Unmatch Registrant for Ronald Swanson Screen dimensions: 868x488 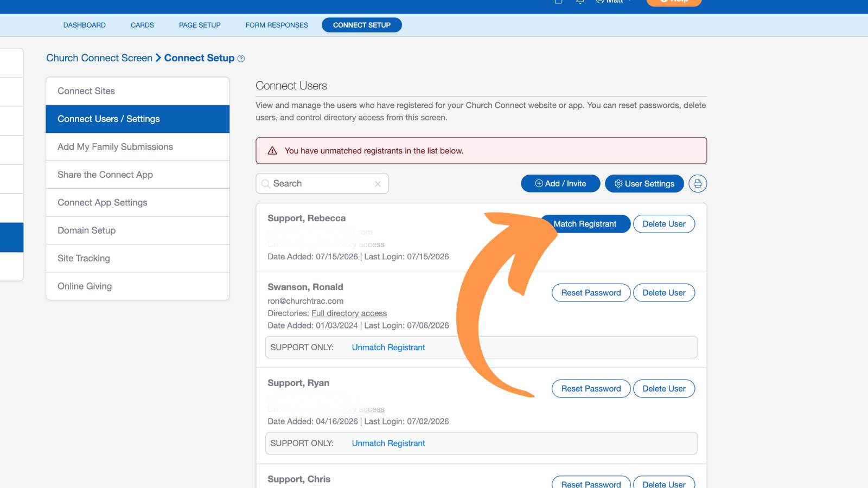click(388, 348)
